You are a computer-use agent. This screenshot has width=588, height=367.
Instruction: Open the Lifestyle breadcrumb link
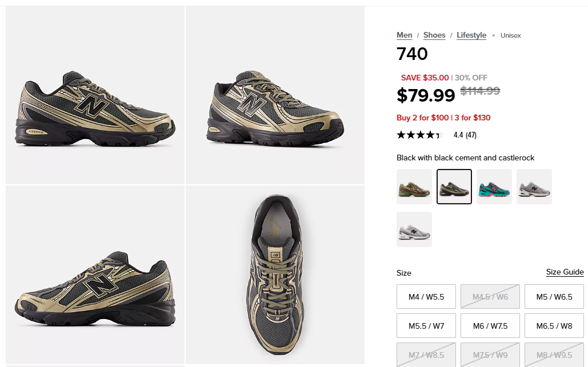pos(471,35)
